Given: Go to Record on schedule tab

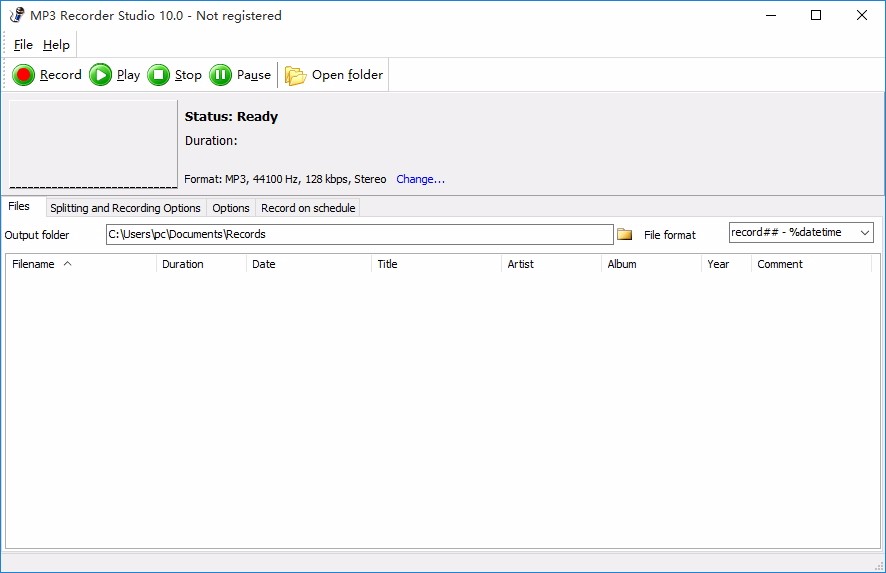Looking at the screenshot, I should point(308,208).
